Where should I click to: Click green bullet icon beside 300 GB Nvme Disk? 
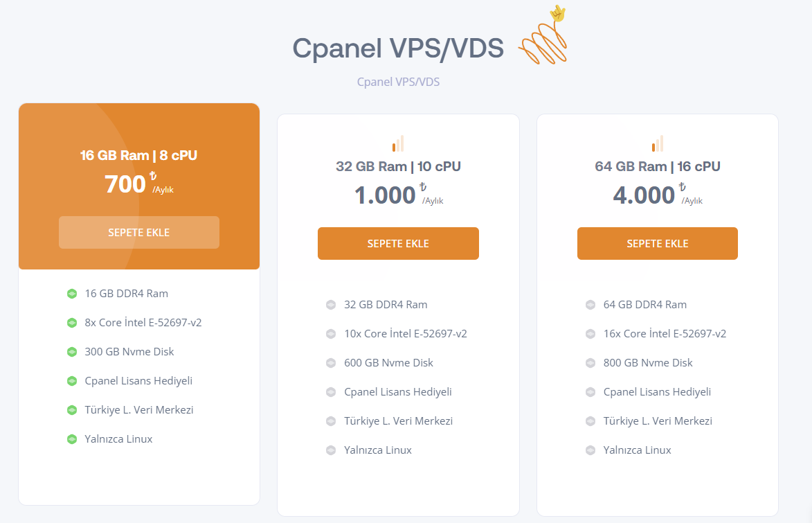72,352
